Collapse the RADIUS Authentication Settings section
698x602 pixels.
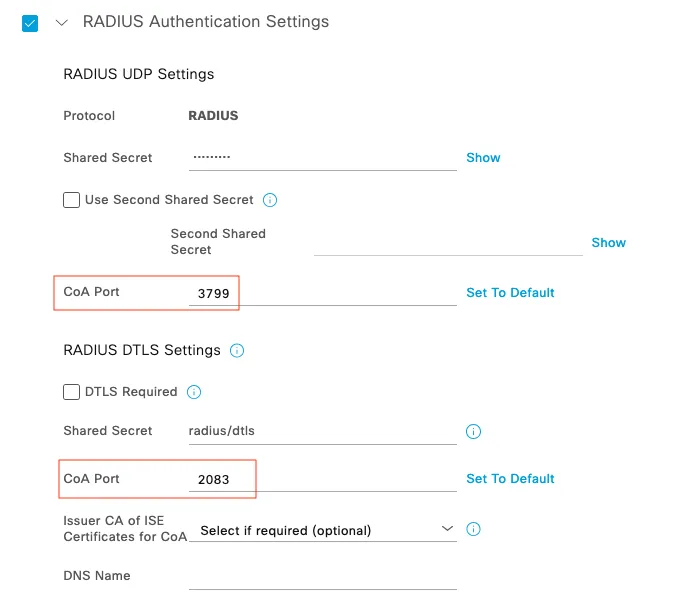[x=61, y=22]
